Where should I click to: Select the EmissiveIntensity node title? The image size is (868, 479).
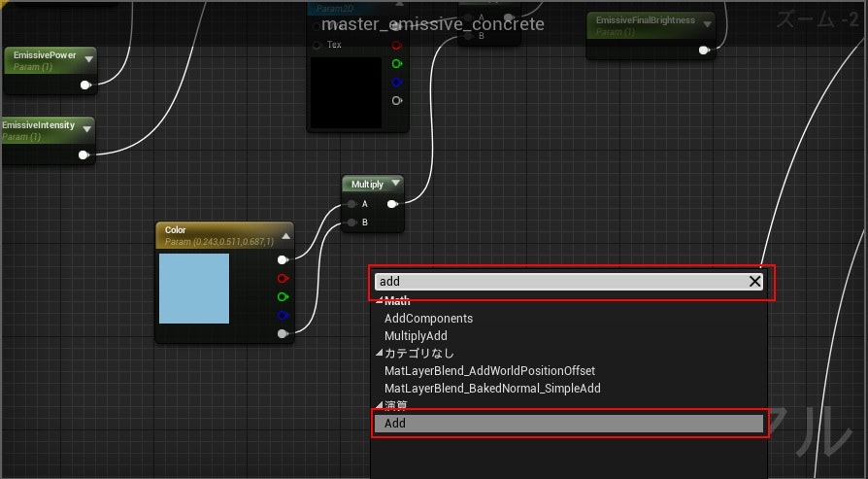coord(38,125)
